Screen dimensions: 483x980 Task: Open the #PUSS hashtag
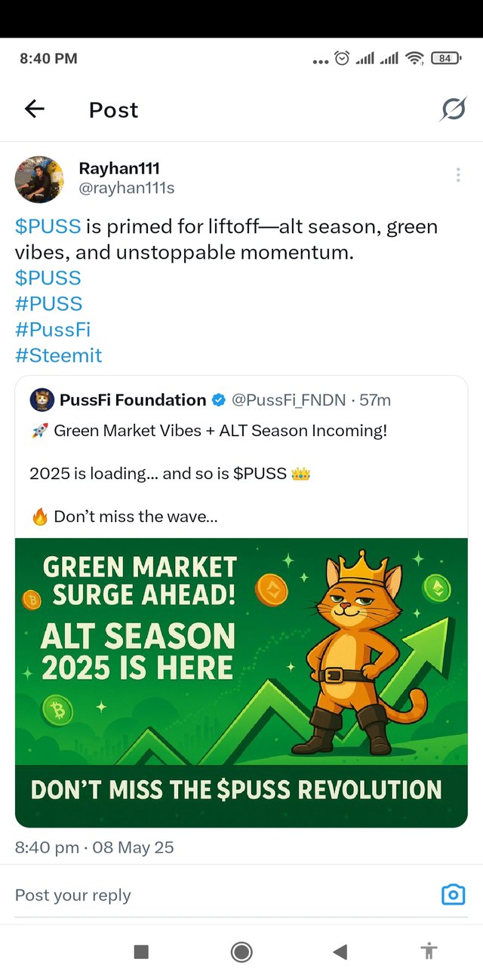[x=48, y=303]
